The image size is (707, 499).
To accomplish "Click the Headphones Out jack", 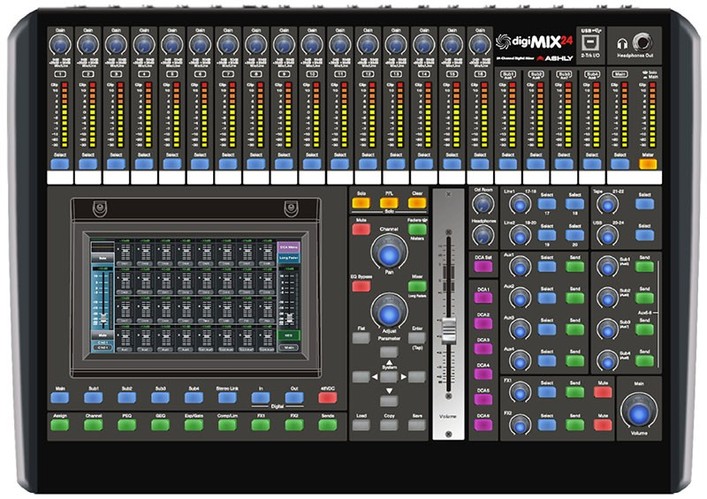I will pos(642,43).
